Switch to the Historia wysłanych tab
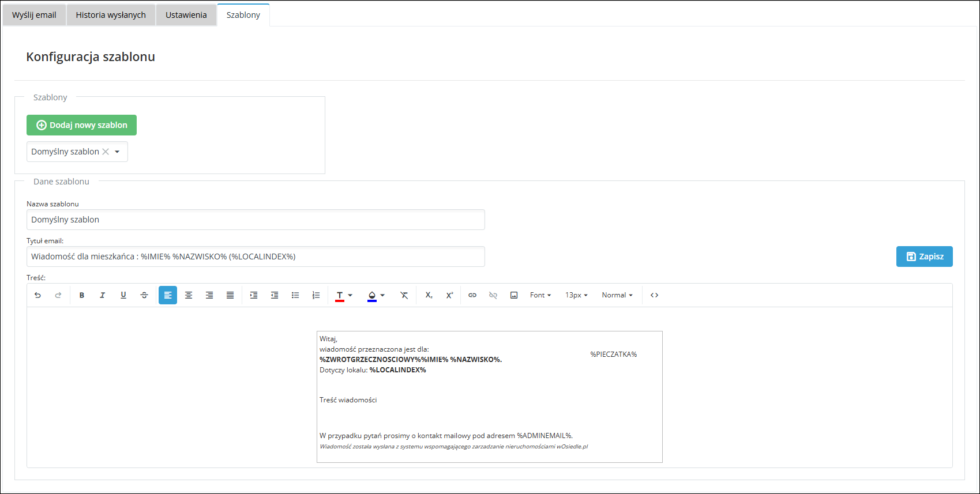The height and width of the screenshot is (494, 980). [x=111, y=15]
